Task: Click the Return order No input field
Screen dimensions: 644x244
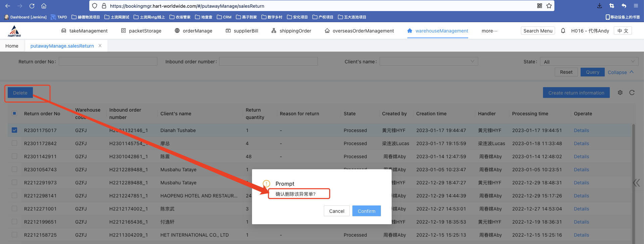Action: click(108, 61)
